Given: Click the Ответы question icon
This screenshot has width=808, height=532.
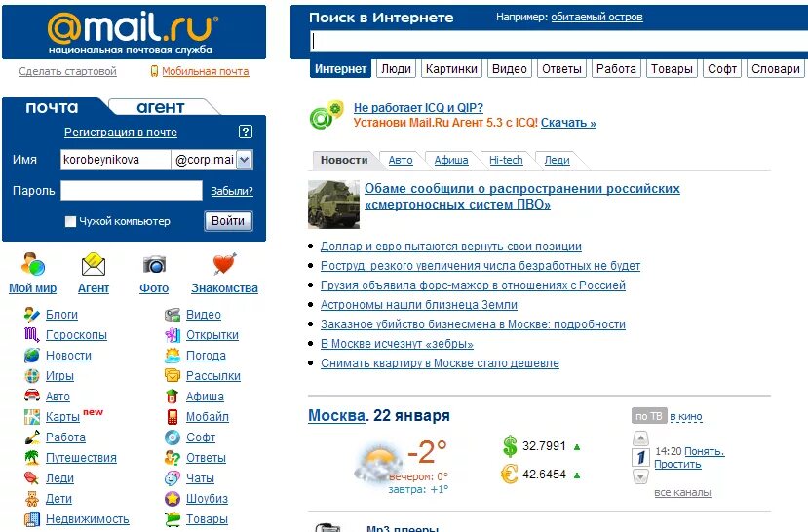Looking at the screenshot, I should (173, 457).
